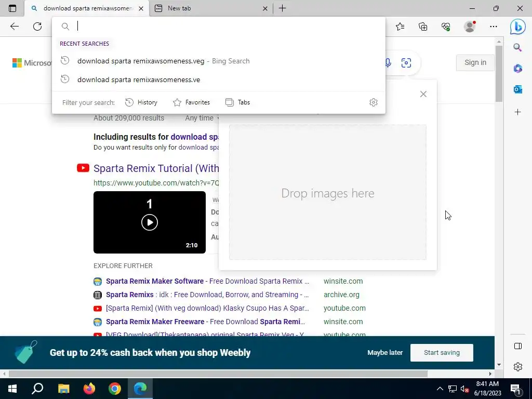532x399 pixels.
Task: Click the Bing voice search microphone
Action: click(x=388, y=63)
